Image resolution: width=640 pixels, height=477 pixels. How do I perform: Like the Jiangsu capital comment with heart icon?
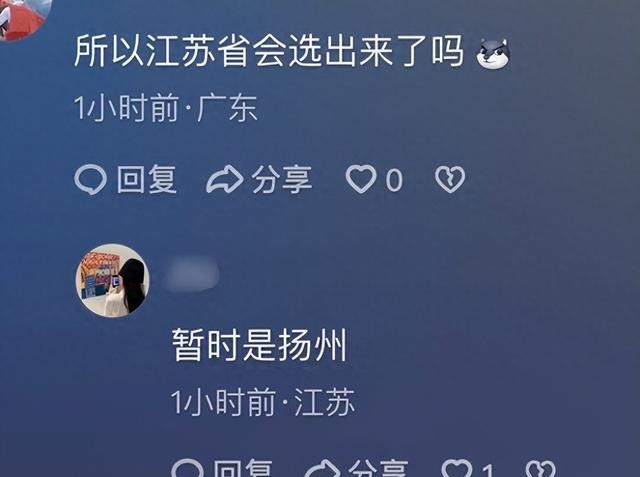(x=361, y=179)
